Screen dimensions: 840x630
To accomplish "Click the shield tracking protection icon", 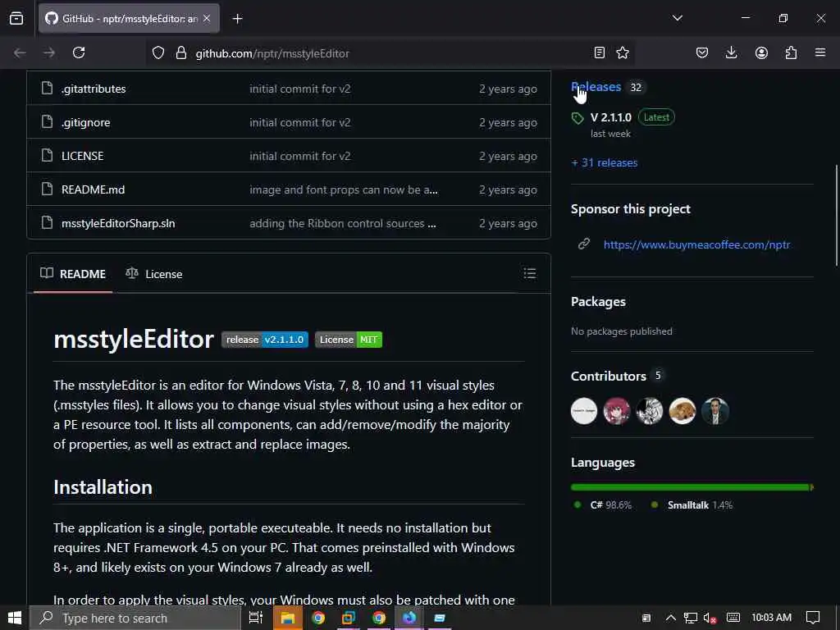I will pyautogui.click(x=158, y=52).
